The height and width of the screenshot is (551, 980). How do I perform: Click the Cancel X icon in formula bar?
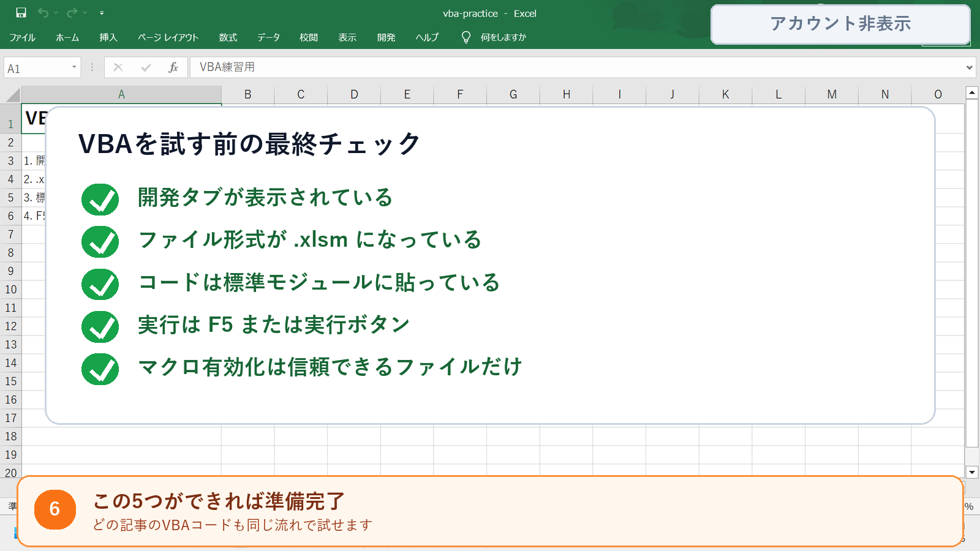coord(118,67)
